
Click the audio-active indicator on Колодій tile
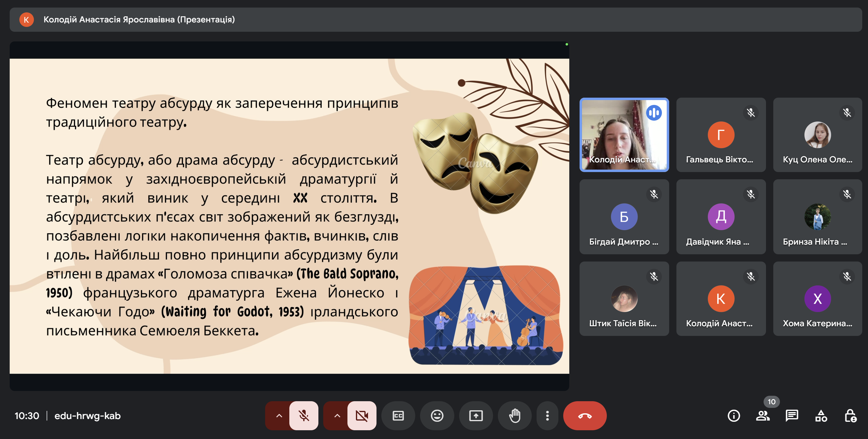654,112
